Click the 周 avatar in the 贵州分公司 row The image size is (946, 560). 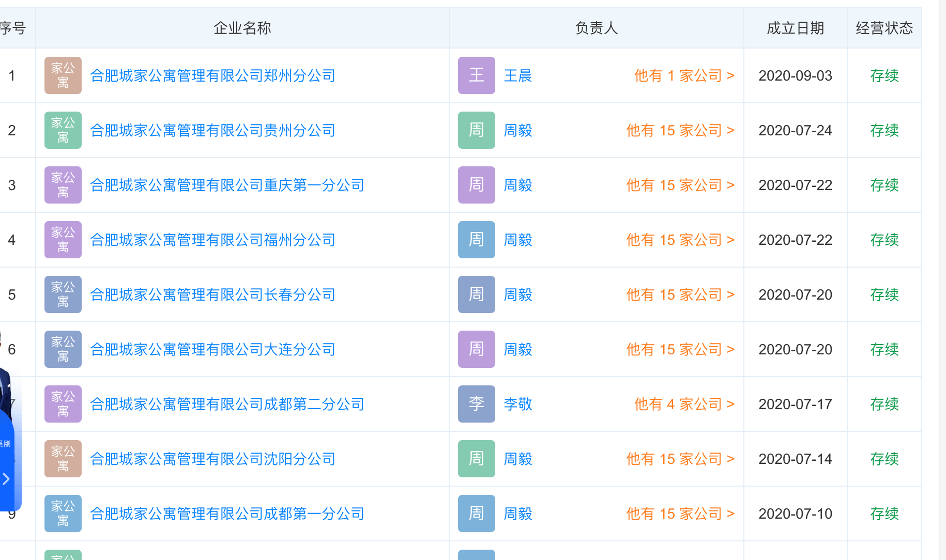(x=477, y=130)
